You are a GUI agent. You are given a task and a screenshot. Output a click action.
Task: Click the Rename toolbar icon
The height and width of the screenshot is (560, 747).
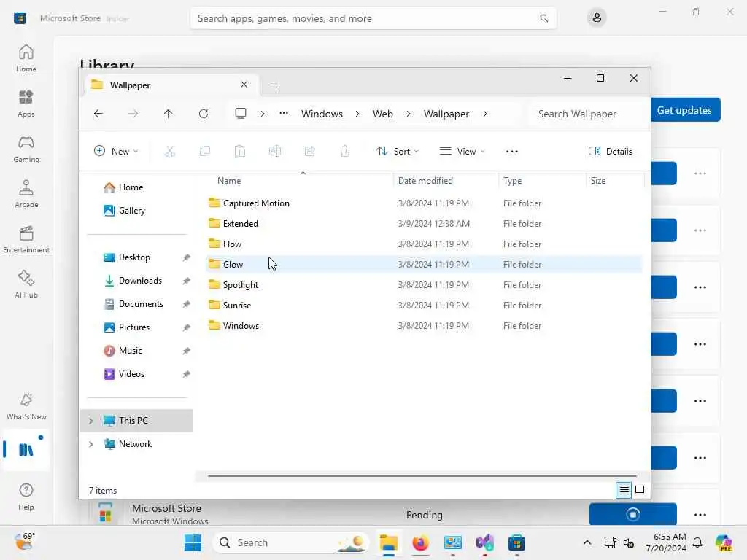coord(275,152)
